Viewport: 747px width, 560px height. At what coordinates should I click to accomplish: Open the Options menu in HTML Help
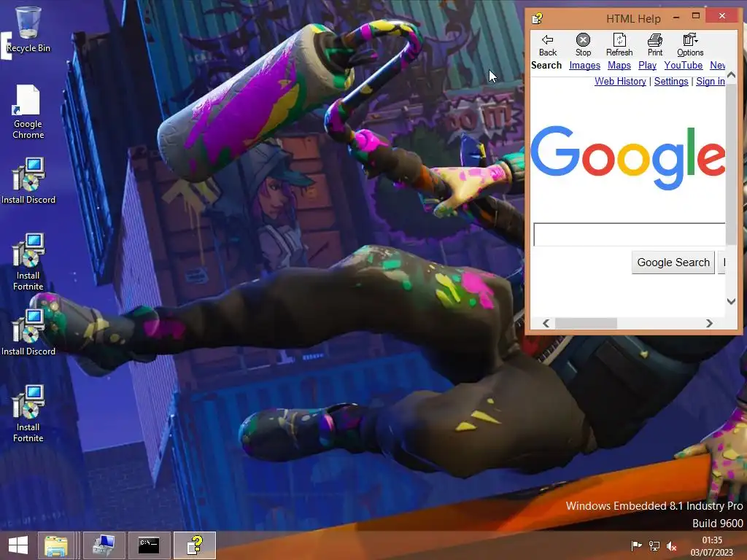(690, 45)
